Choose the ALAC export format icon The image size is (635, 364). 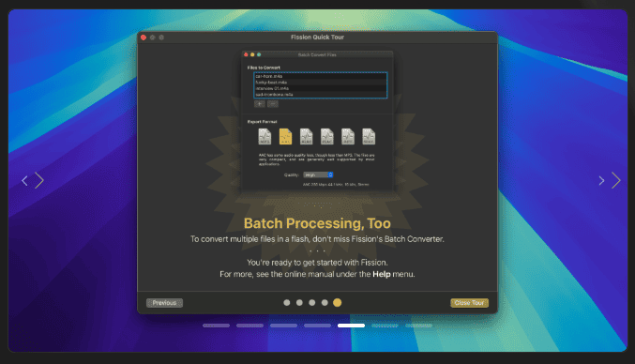coord(306,136)
